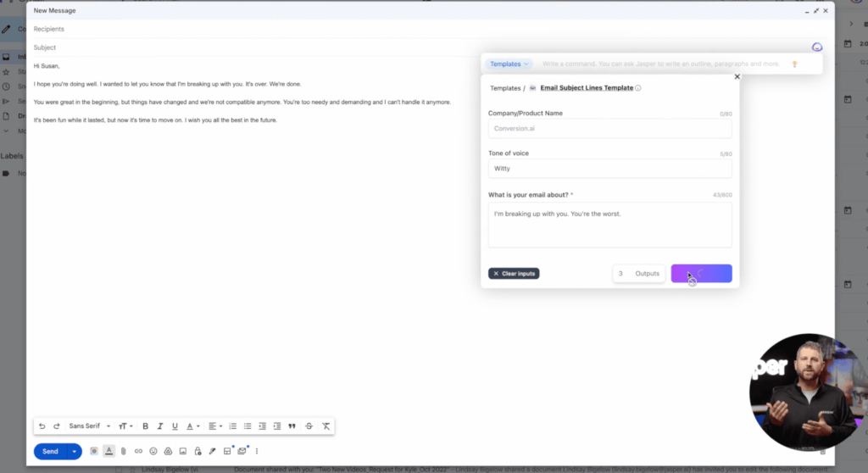Click the Templates breadcrumb in the panel
The image size is (868, 473).
pyautogui.click(x=505, y=88)
